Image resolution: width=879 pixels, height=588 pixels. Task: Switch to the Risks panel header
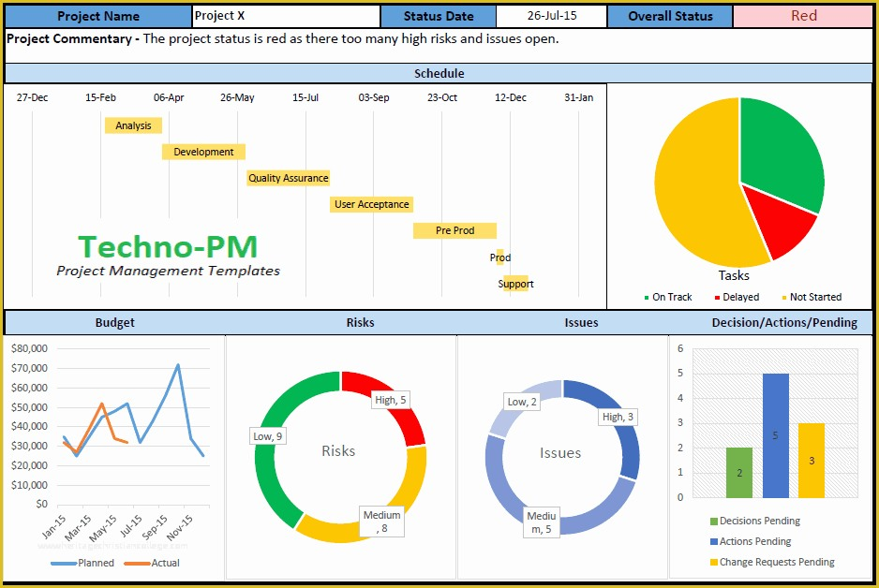pyautogui.click(x=360, y=322)
